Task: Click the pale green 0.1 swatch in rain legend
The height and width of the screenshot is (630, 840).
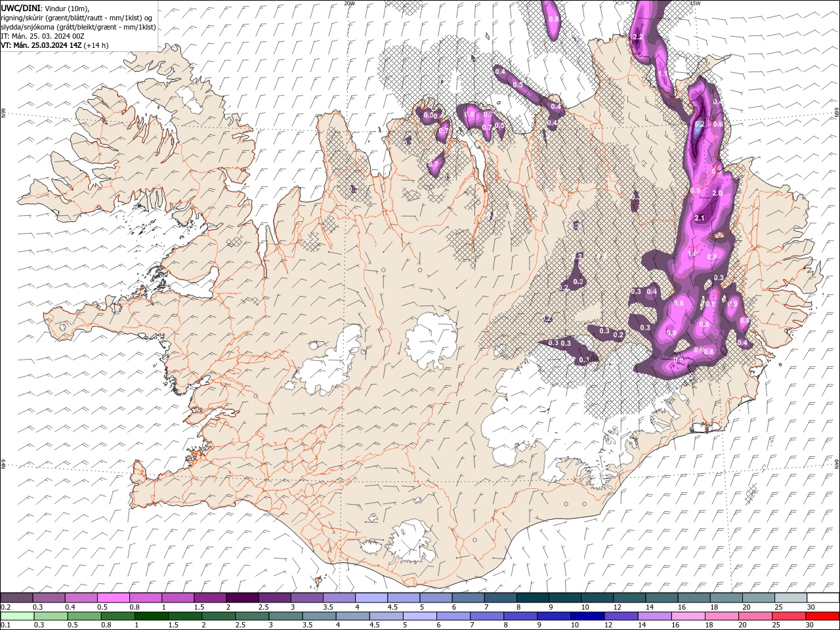Action: tap(16, 616)
